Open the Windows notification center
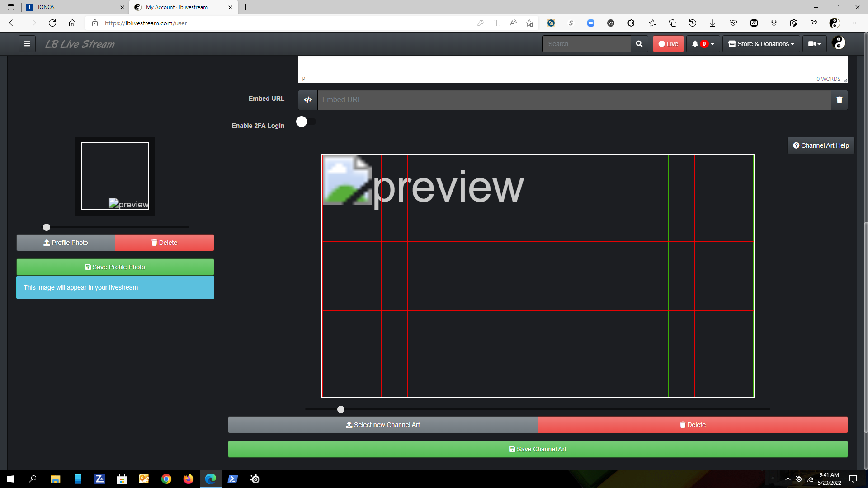The image size is (868, 488). pos(853,479)
